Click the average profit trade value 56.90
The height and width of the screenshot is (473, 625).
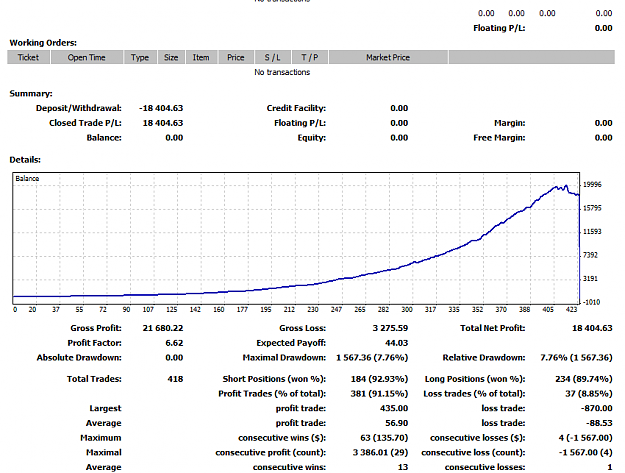pos(397,423)
